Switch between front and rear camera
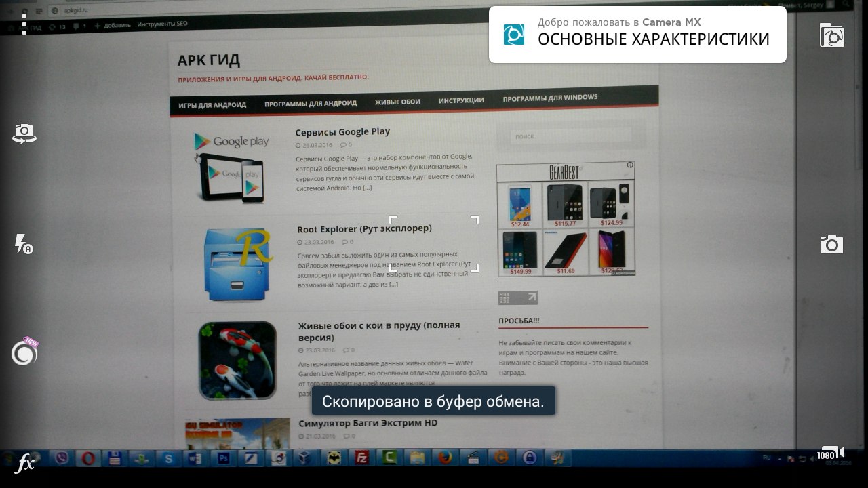 [x=24, y=134]
